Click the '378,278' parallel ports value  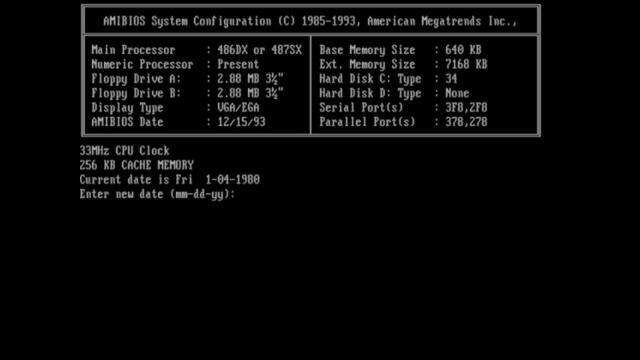[466, 122]
